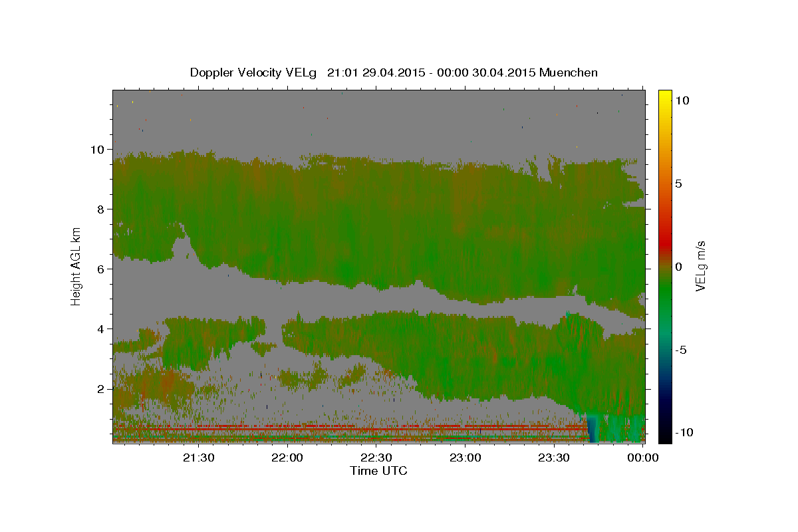Click the 23:00 time tick label
This screenshot has width=798, height=532.
(465, 458)
